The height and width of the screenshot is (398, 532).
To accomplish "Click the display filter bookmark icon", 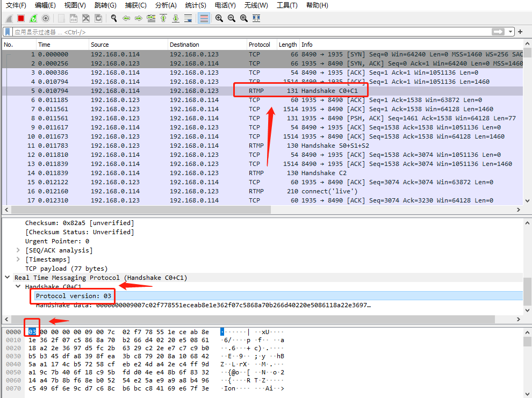I will [8, 32].
